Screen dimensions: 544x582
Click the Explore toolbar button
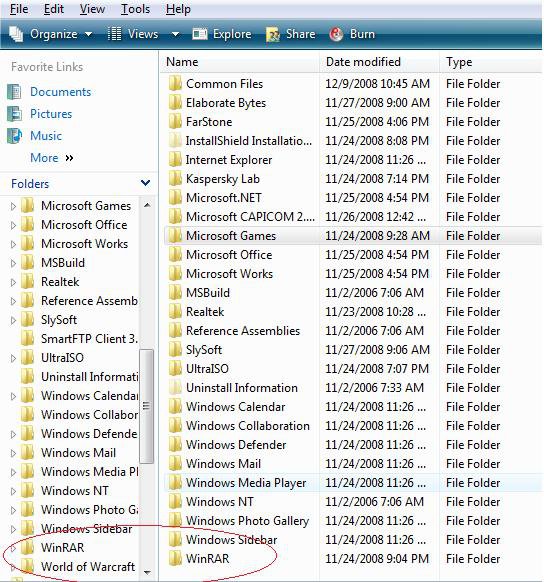click(x=222, y=34)
